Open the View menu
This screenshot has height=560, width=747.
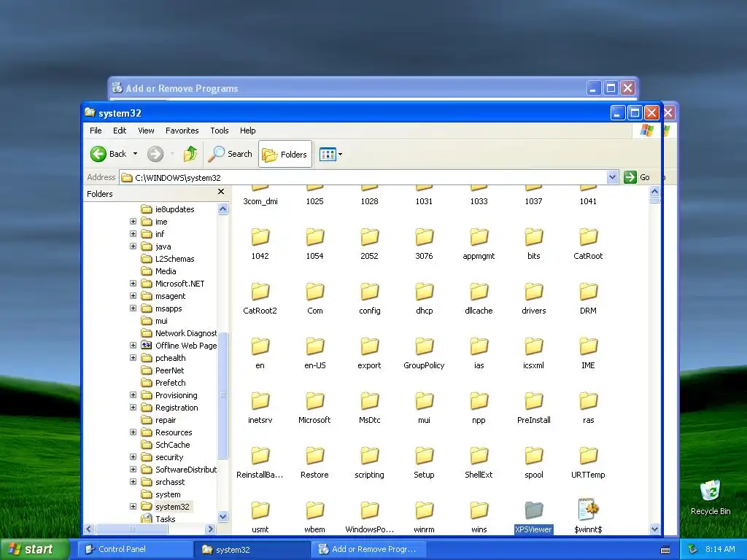146,131
